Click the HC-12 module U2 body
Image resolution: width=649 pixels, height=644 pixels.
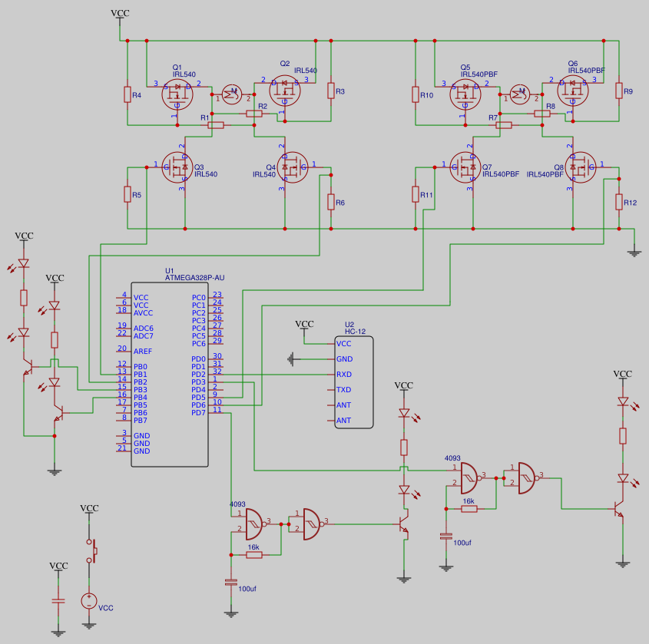[x=354, y=381]
